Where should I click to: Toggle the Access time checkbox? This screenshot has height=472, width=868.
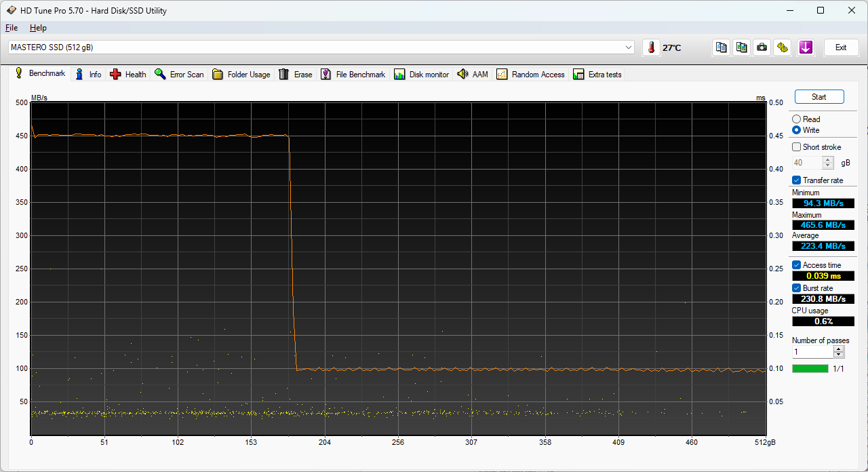click(x=796, y=265)
